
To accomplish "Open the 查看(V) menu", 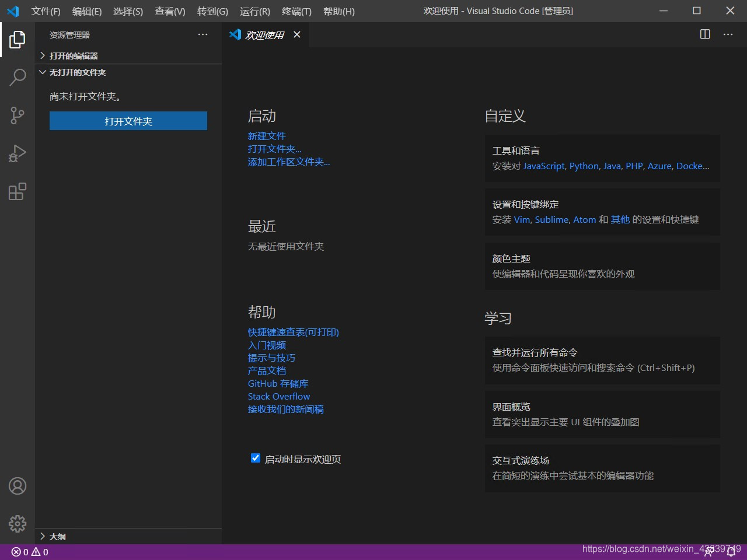I will [x=170, y=11].
